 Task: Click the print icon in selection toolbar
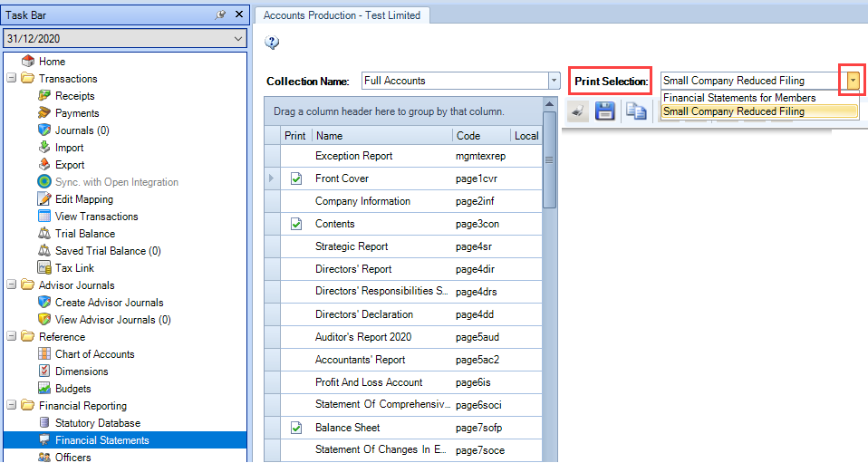[577, 111]
